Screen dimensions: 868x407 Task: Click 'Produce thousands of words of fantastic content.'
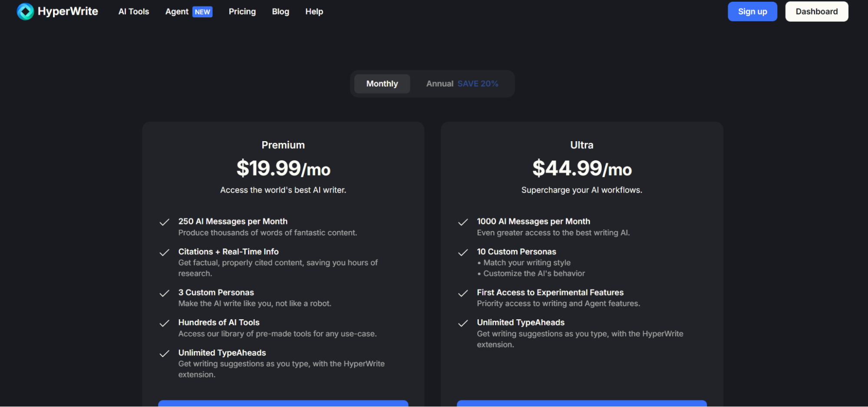(x=267, y=233)
